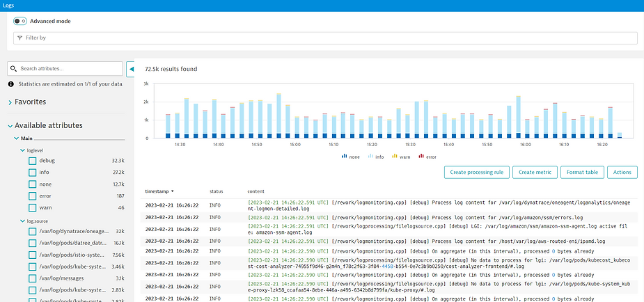Open log row about kubecost cost-analyzer-frontend
Viewport: 644px width, 302px height.
(388, 263)
